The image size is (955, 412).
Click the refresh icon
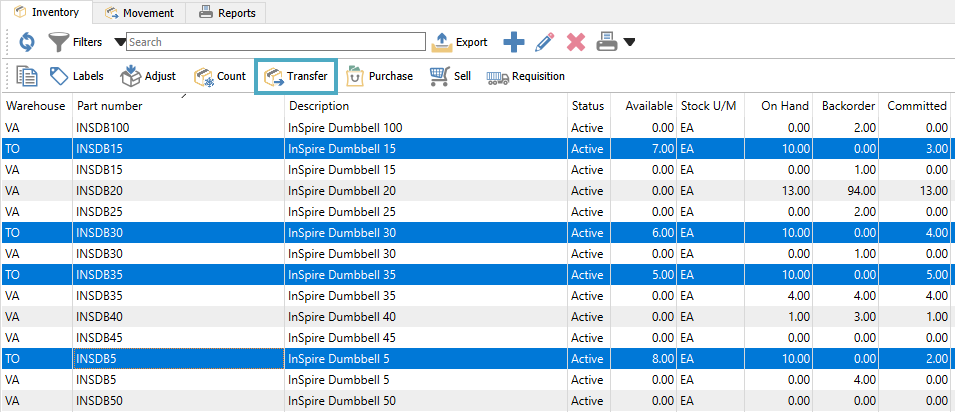(27, 42)
